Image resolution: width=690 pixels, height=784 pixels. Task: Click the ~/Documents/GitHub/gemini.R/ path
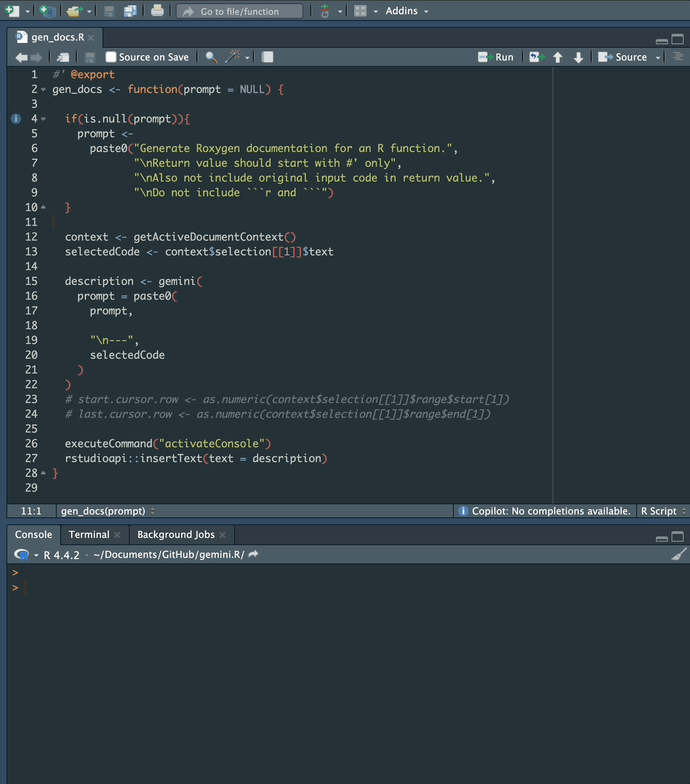pos(168,555)
